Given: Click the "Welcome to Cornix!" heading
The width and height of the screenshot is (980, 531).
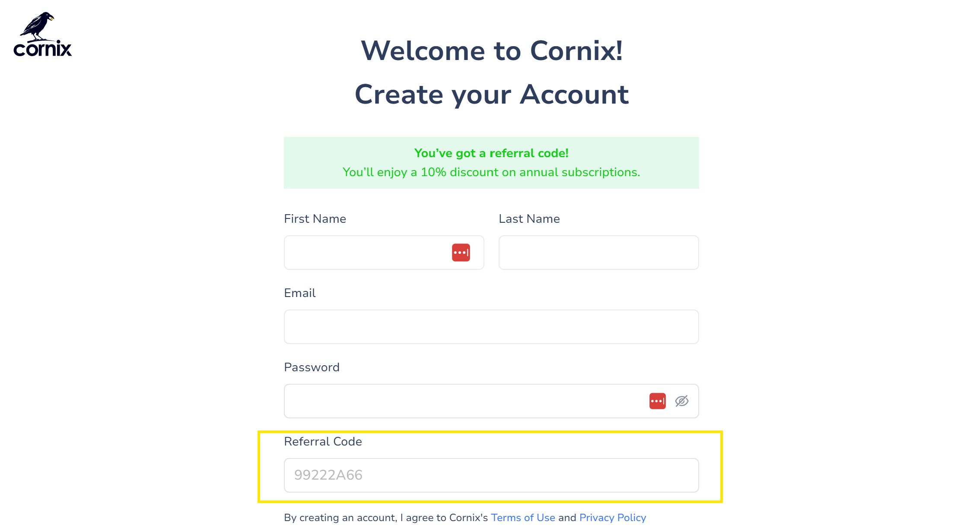Looking at the screenshot, I should tap(492, 51).
